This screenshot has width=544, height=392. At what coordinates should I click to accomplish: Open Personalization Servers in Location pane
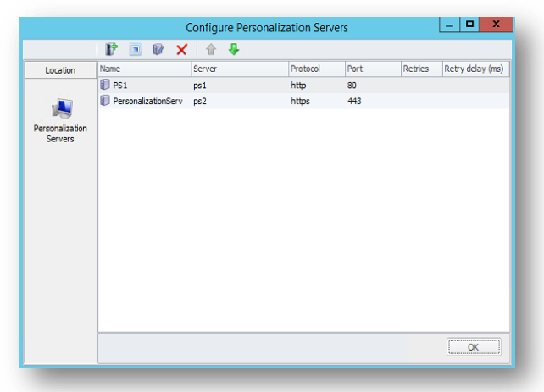(60, 120)
